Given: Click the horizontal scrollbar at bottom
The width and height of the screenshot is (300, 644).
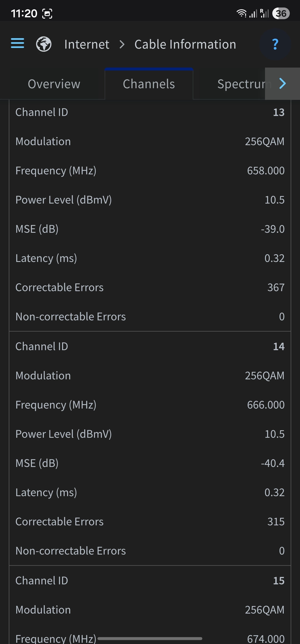Looking at the screenshot, I should (150, 638).
